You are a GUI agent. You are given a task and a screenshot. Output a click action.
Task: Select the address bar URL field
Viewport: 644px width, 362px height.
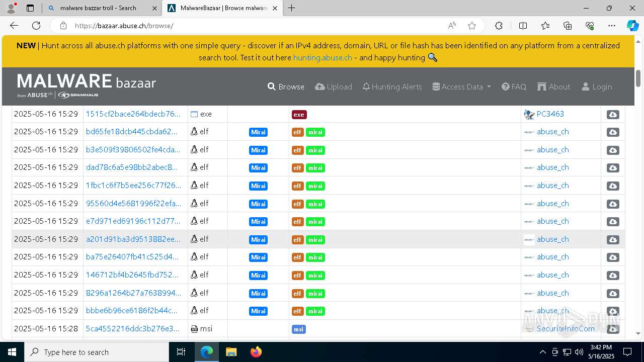click(257, 26)
